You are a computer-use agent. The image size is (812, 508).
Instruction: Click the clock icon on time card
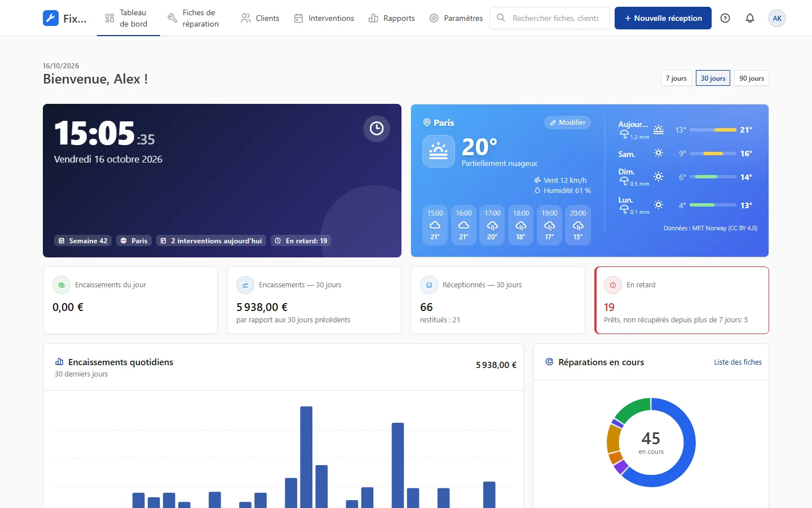377,129
